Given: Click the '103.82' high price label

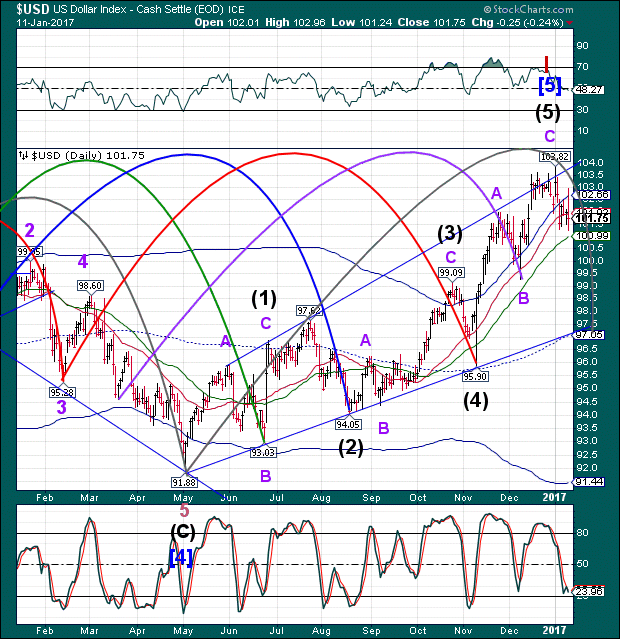Looking at the screenshot, I should coord(555,156).
